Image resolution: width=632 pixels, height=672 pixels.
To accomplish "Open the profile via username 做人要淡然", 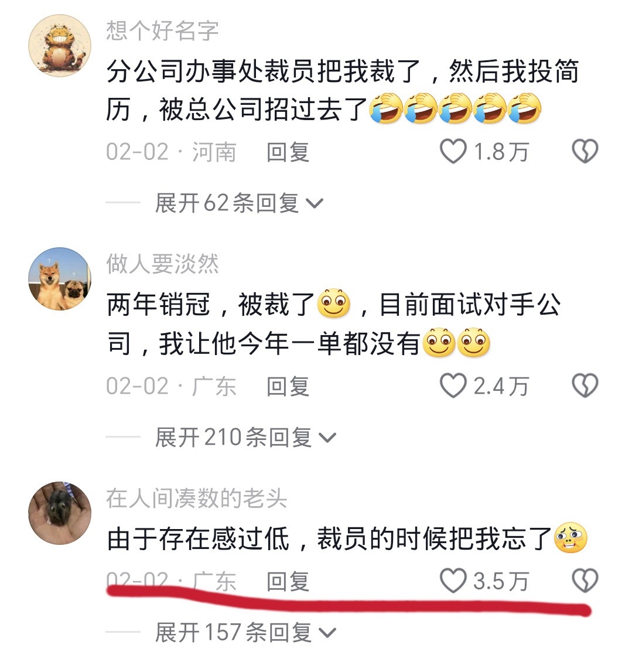I will click(x=162, y=264).
